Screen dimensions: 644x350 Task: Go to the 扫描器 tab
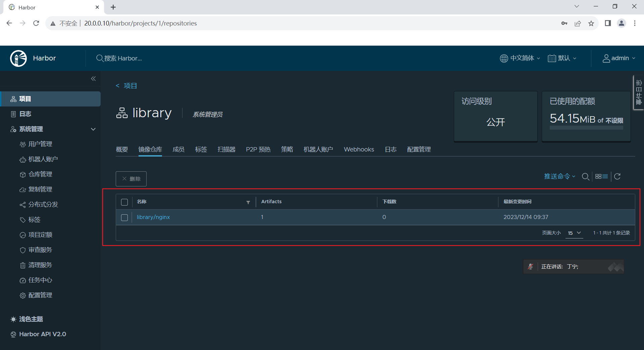click(x=226, y=149)
